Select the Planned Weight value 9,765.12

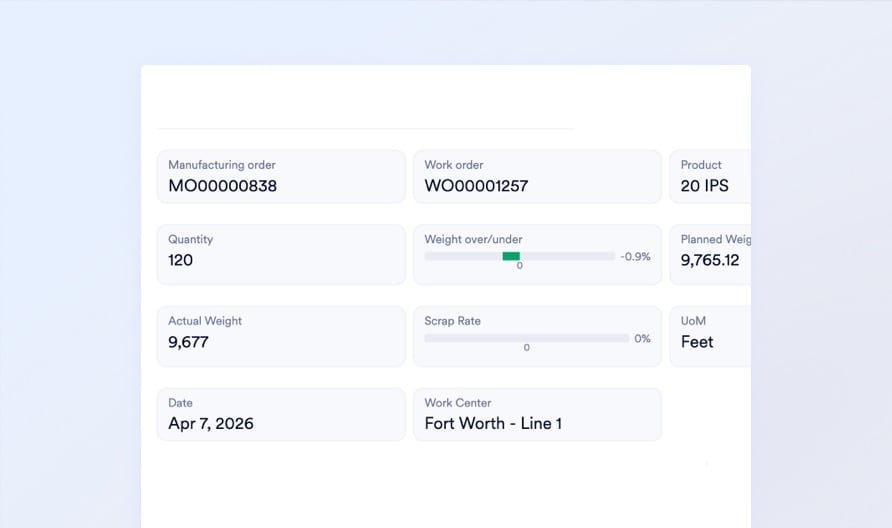click(710, 261)
